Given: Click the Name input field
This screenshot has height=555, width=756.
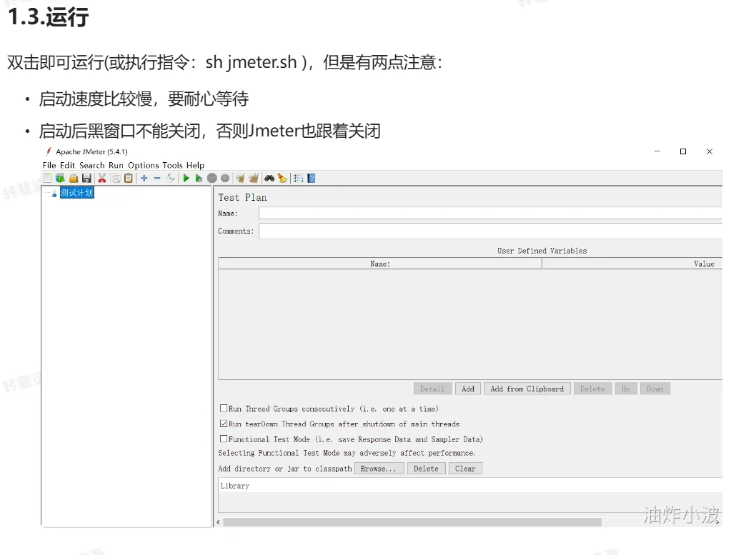Looking at the screenshot, I should pos(490,213).
